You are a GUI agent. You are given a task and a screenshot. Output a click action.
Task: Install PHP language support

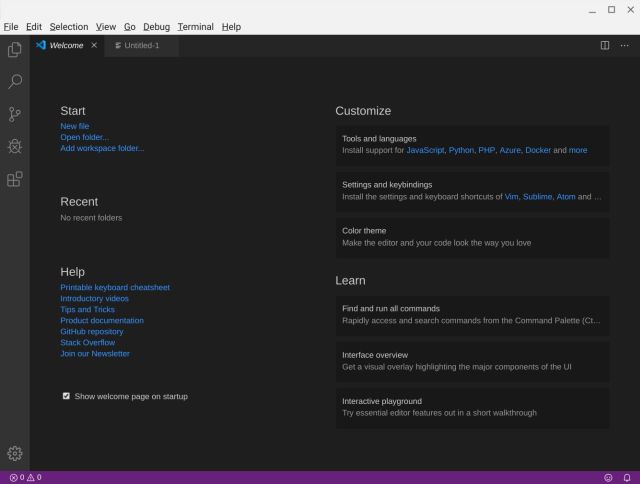coord(487,150)
